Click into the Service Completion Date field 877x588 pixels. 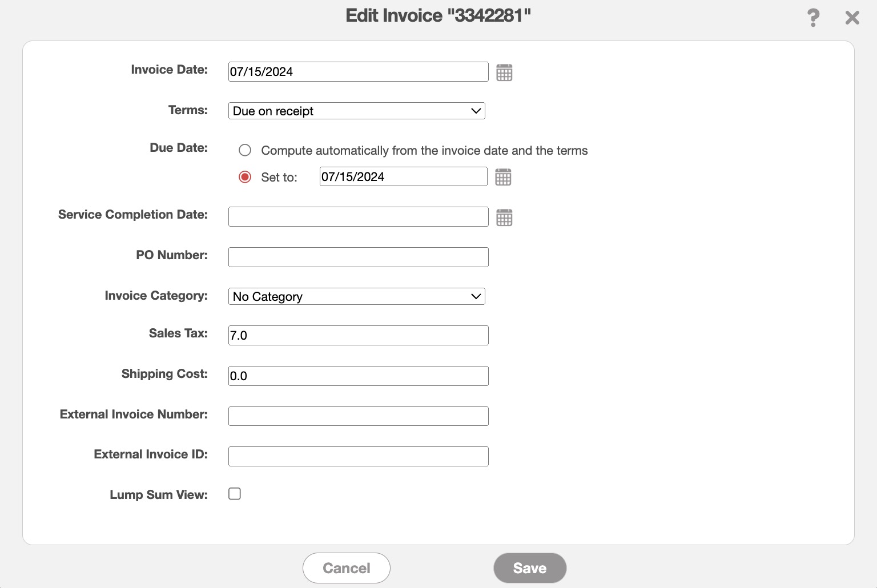click(358, 217)
